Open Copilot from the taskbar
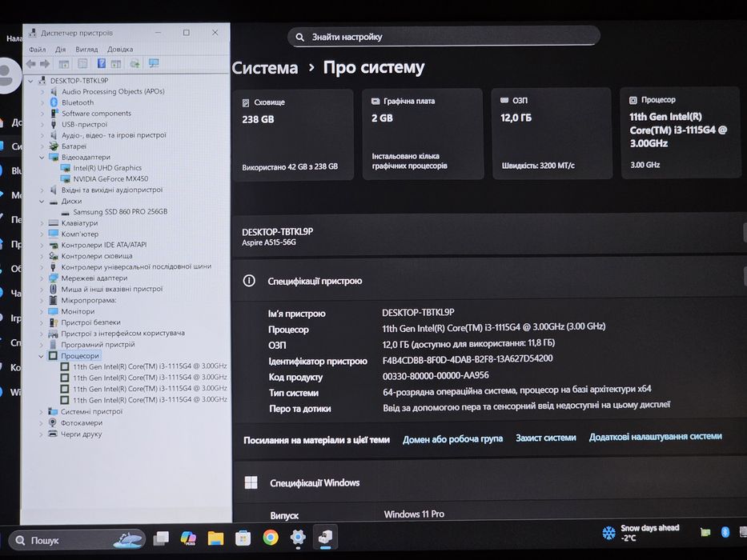This screenshot has width=747, height=560. click(x=188, y=538)
